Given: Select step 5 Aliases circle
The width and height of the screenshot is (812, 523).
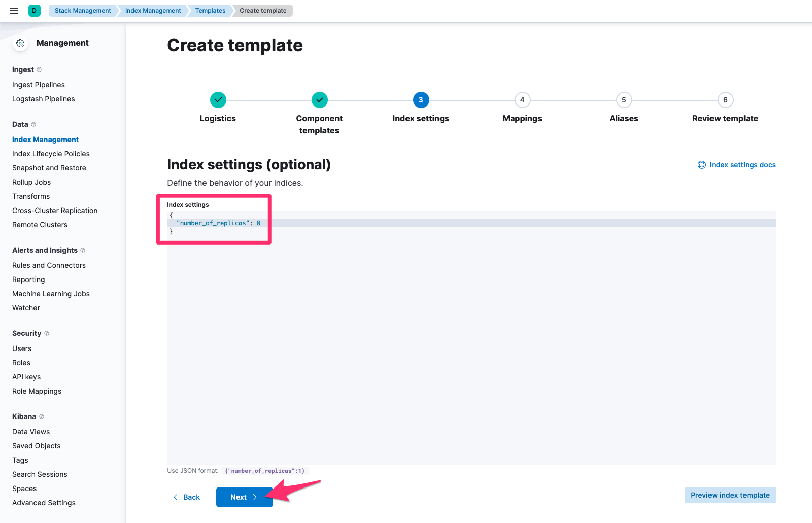Looking at the screenshot, I should [624, 100].
